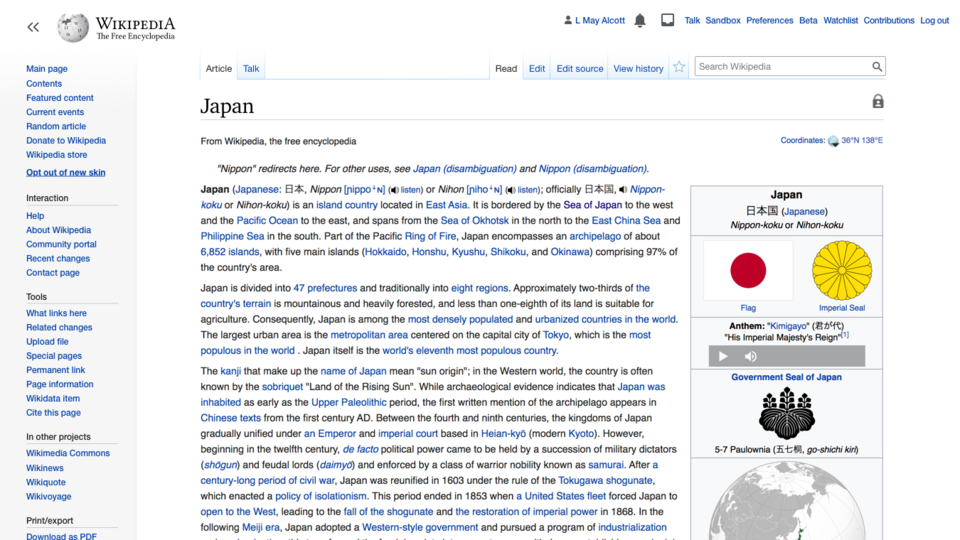This screenshot has width=960, height=540.
Task: Open the Beta link
Action: pyautogui.click(x=808, y=20)
